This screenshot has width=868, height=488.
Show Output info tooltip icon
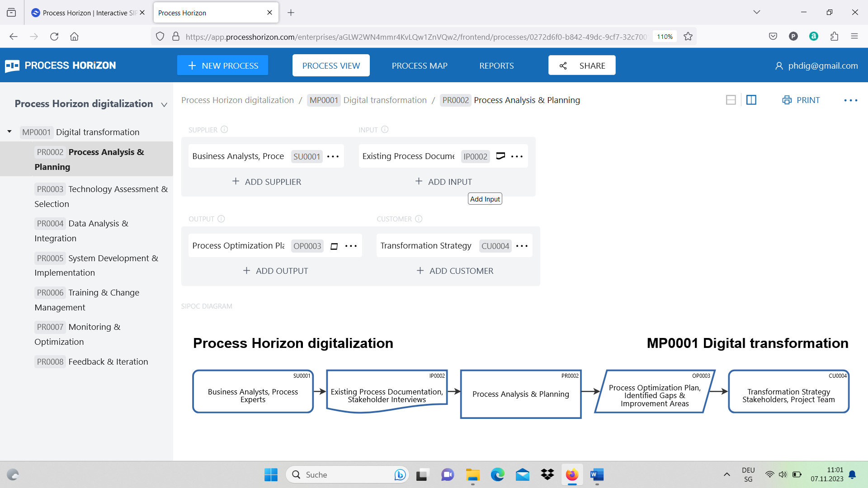[x=221, y=219]
